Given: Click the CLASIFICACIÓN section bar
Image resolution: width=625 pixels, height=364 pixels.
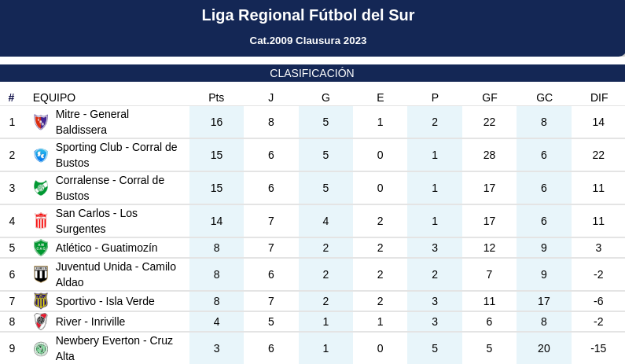Looking at the screenshot, I should click(x=313, y=73).
